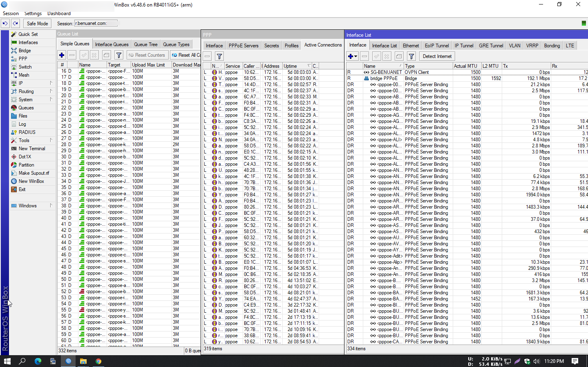Select bridge PPPoE interface row
This screenshot has width=588, height=367.
(467, 78)
